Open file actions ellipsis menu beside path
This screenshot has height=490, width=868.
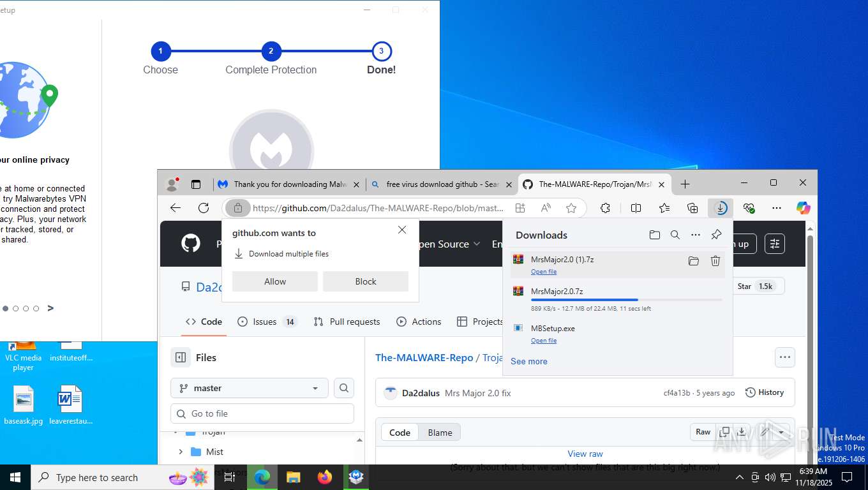(x=784, y=357)
